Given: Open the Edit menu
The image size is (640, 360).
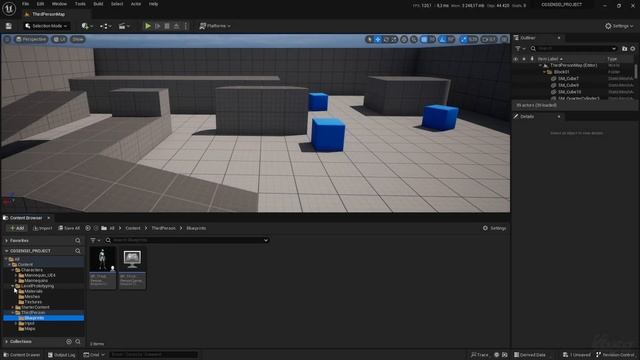Looking at the screenshot, I should tap(40, 4).
